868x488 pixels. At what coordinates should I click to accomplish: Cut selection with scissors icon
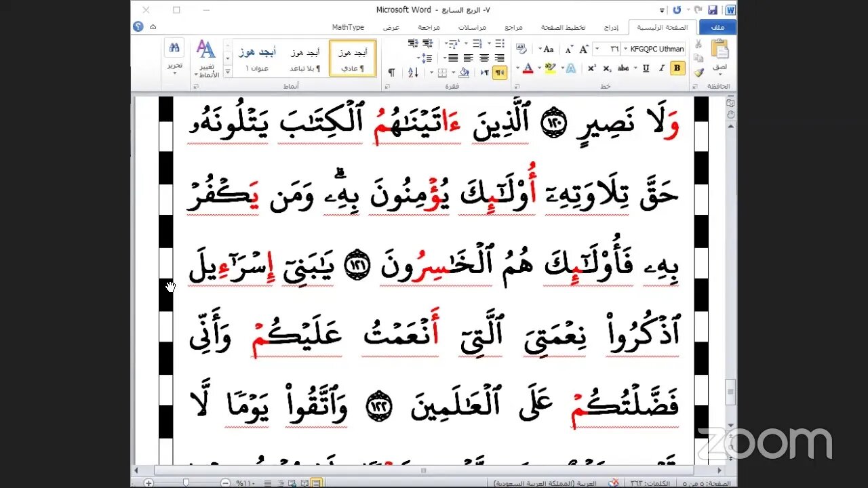point(698,43)
